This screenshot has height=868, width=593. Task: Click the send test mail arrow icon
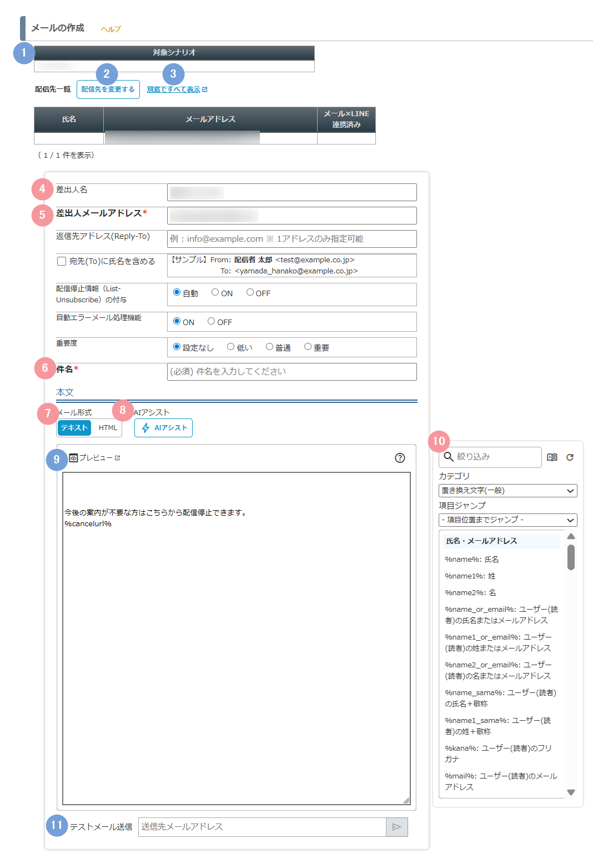[x=396, y=827]
